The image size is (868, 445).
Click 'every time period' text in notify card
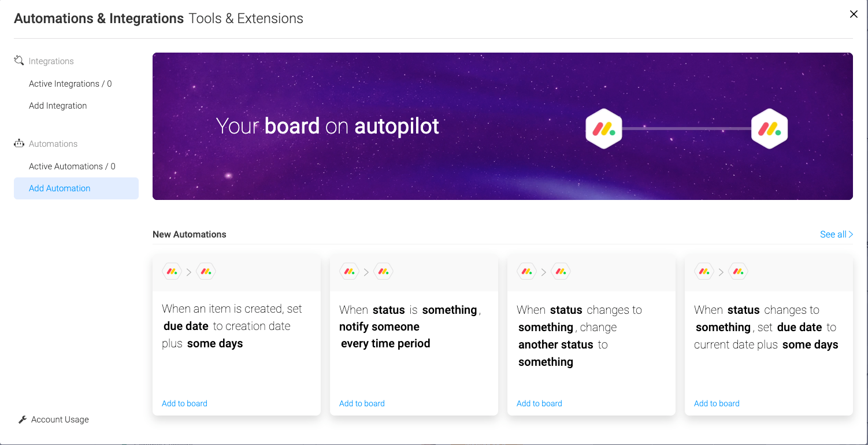click(x=385, y=344)
